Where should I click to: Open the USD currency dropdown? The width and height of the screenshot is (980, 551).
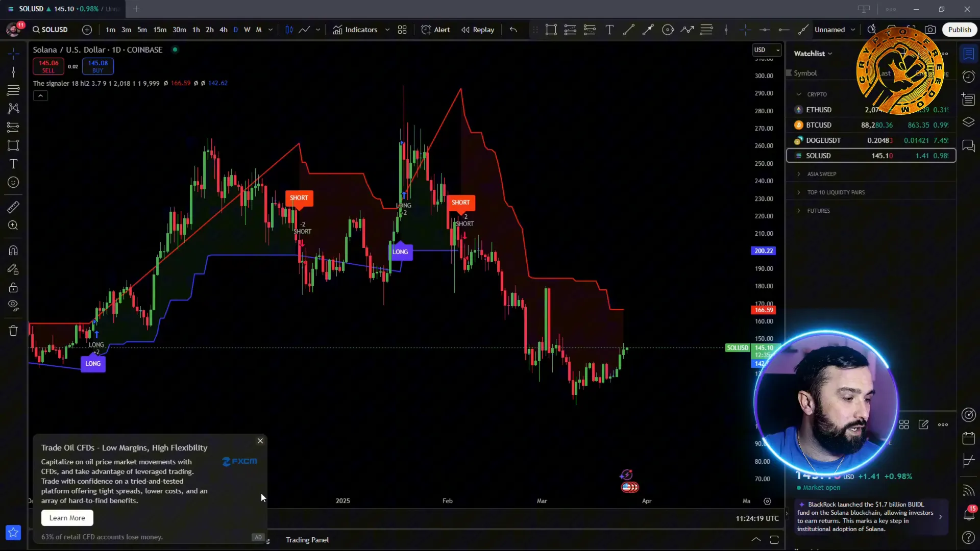767,49
